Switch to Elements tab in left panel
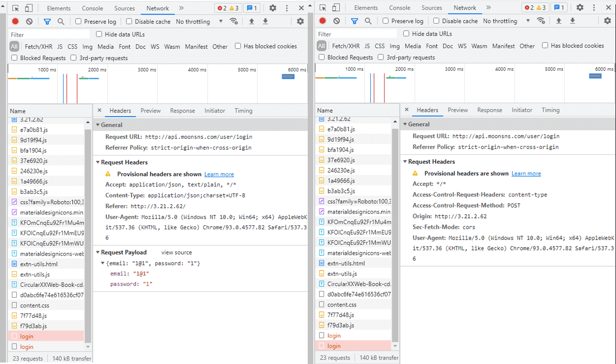This screenshot has width=616, height=364. [x=59, y=8]
